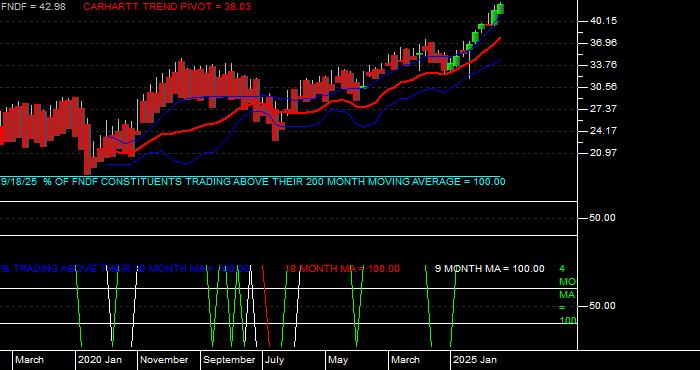
Task: Click the May date axis label
Action: click(338, 360)
